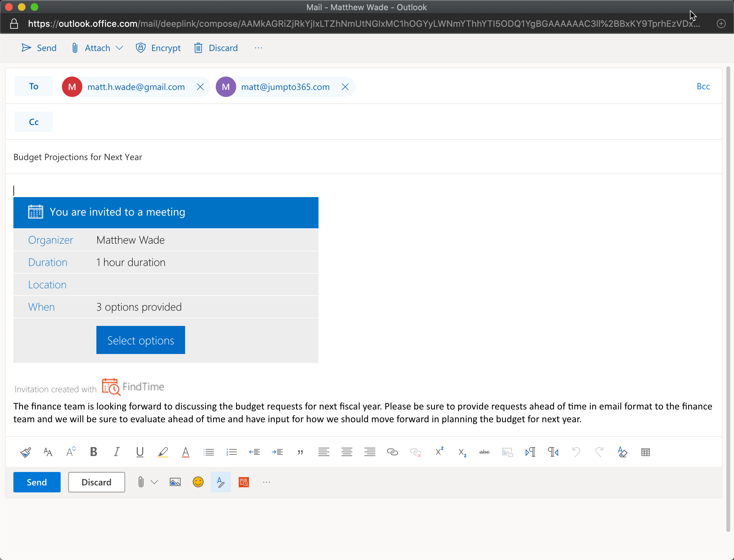This screenshot has width=734, height=560.
Task: Toggle Superscript formatting
Action: 439,451
